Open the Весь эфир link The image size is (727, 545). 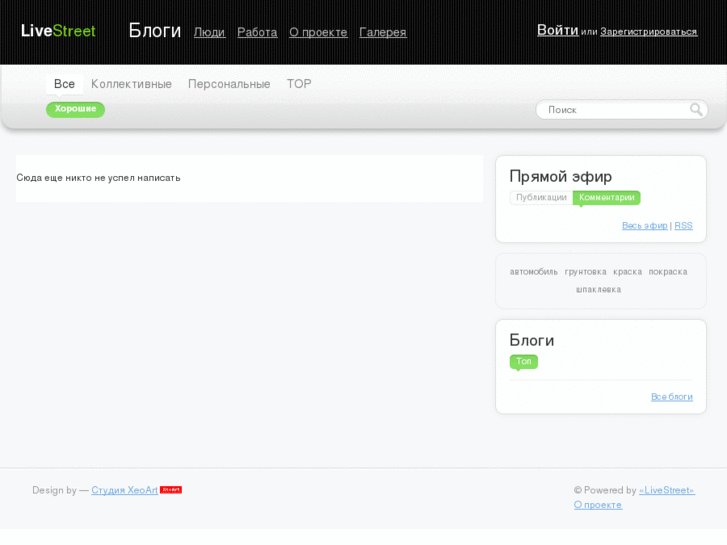pyautogui.click(x=644, y=225)
